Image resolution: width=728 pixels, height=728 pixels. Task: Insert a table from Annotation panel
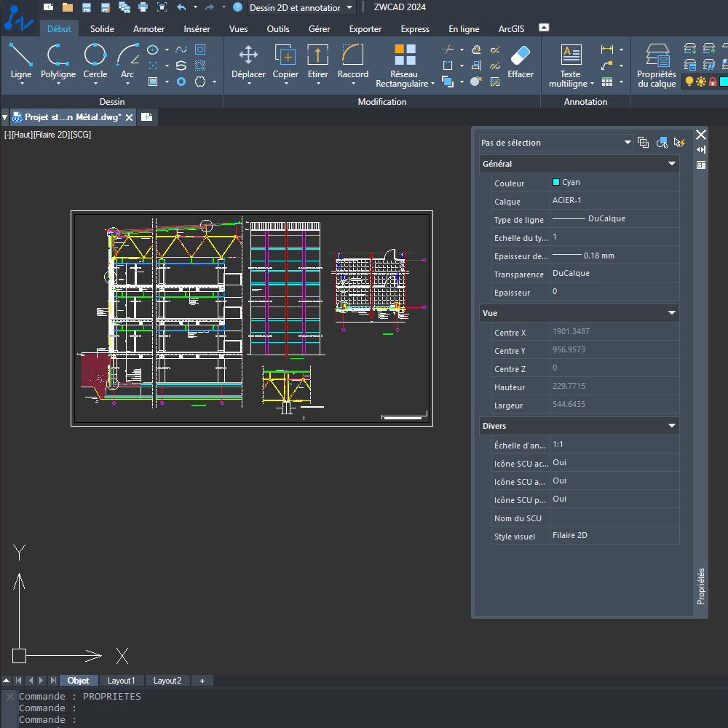pos(607,82)
